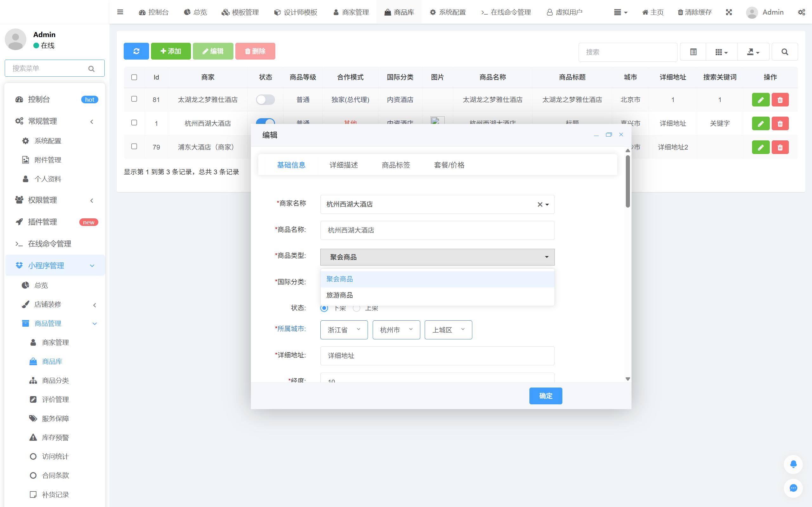Open the 清除缓存 cache-clearing icon
812x507 pixels.
point(694,12)
